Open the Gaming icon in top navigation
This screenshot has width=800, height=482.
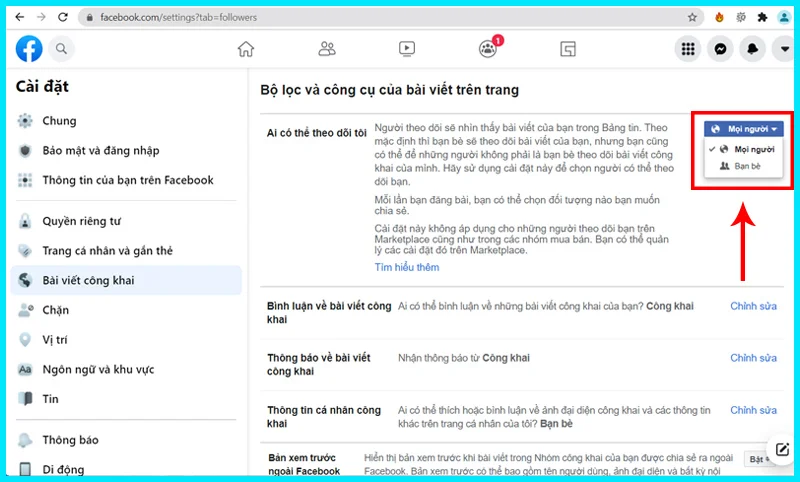tap(568, 49)
